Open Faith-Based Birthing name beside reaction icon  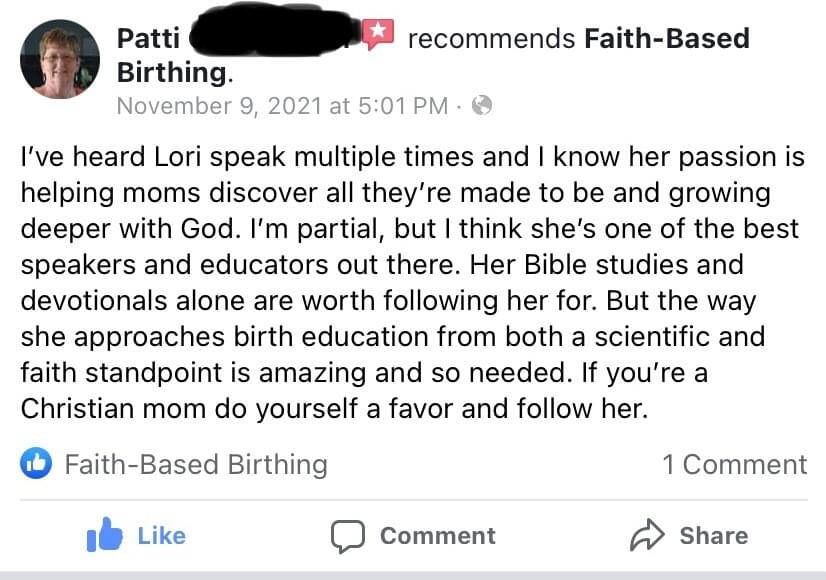(196, 464)
